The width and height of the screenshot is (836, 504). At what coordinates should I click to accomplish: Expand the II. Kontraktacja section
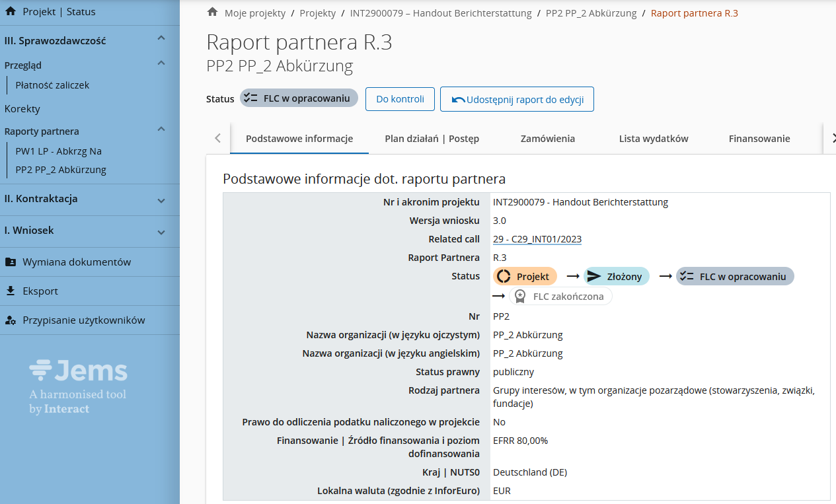point(161,199)
